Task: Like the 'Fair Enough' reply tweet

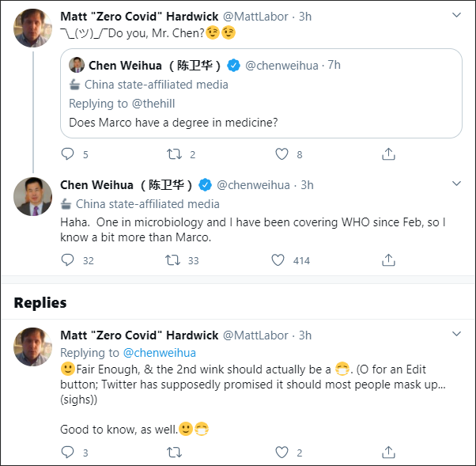Action: 281,453
